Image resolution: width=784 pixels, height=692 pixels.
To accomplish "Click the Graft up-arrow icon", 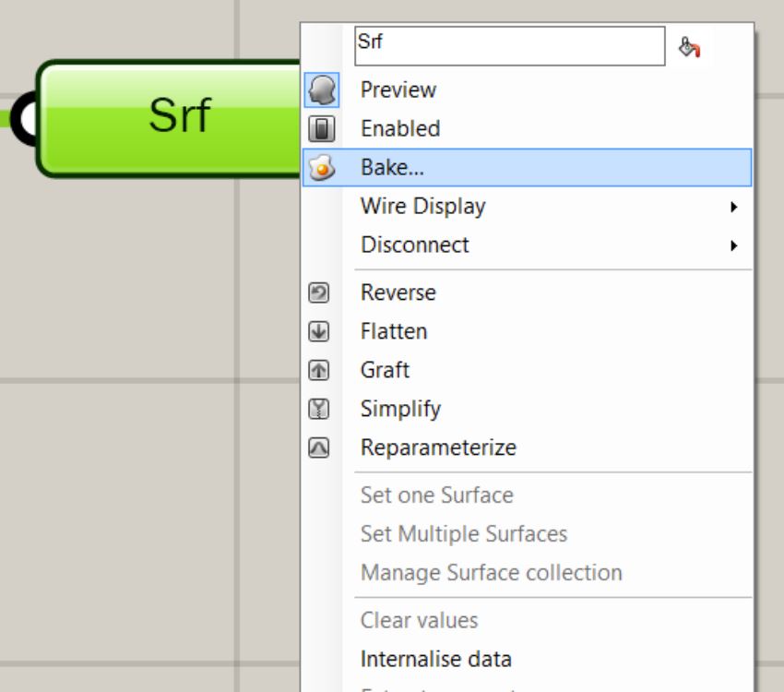I will tap(319, 370).
